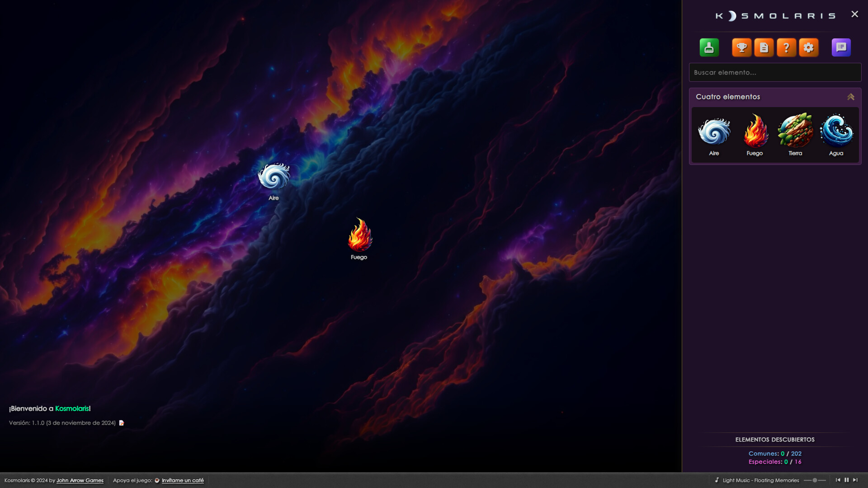Collapse the Cuatro elementos category
868x488 pixels.
(850, 97)
